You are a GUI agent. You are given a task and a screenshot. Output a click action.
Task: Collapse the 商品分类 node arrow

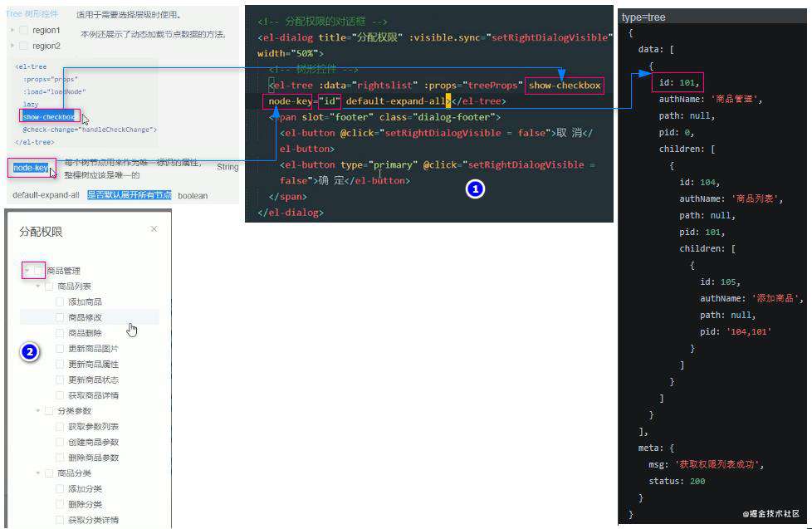[38, 473]
